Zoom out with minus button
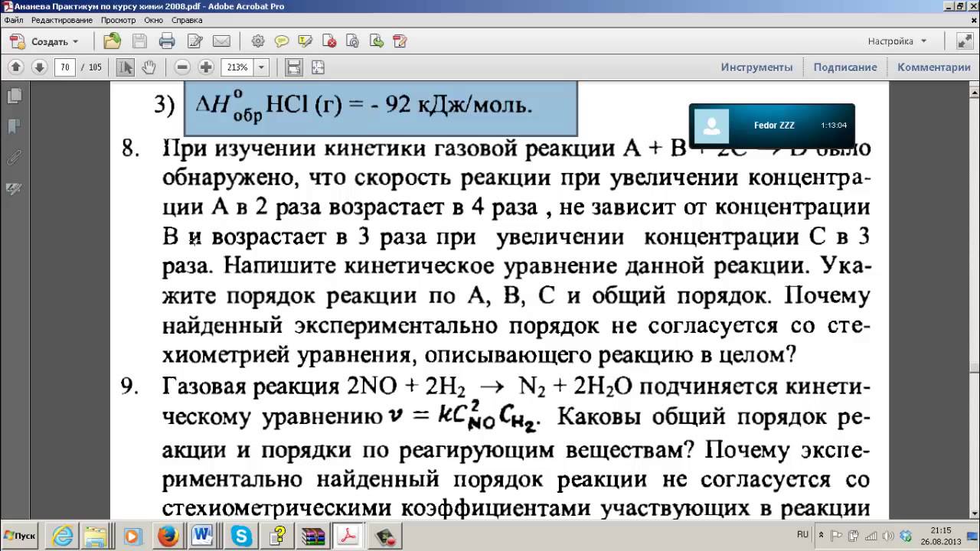This screenshot has height=551, width=980. pos(182,67)
